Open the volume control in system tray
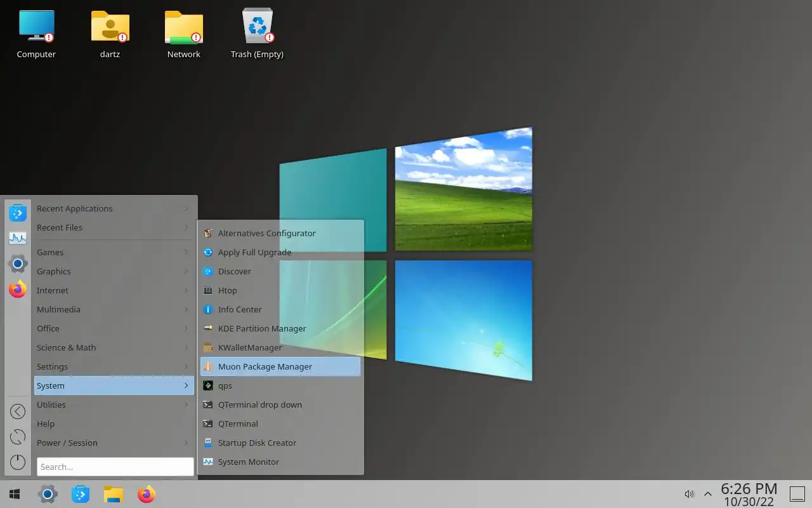 pos(690,494)
